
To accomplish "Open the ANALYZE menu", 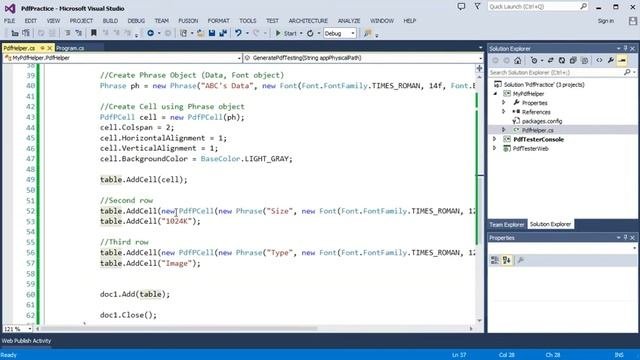I will [x=349, y=21].
